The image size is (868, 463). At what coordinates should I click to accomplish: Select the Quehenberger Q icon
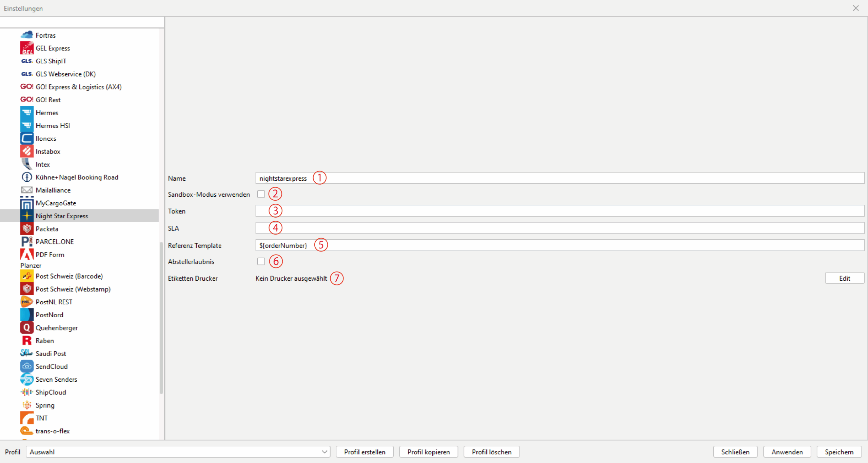27,328
